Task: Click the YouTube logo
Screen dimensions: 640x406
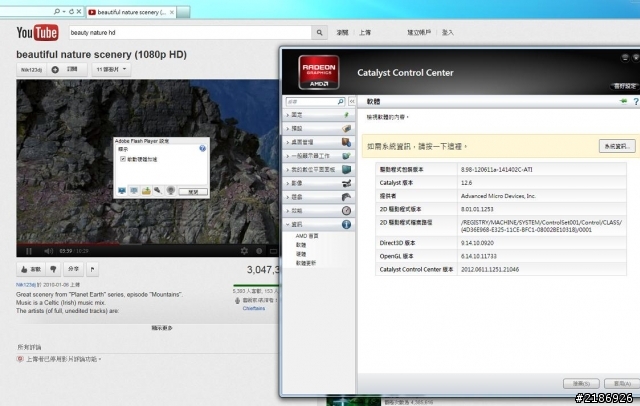Action: tap(37, 33)
